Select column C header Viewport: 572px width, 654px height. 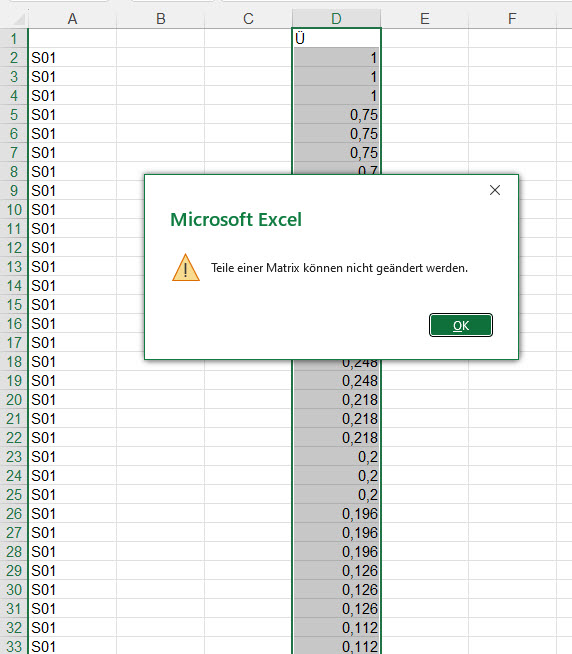[248, 19]
